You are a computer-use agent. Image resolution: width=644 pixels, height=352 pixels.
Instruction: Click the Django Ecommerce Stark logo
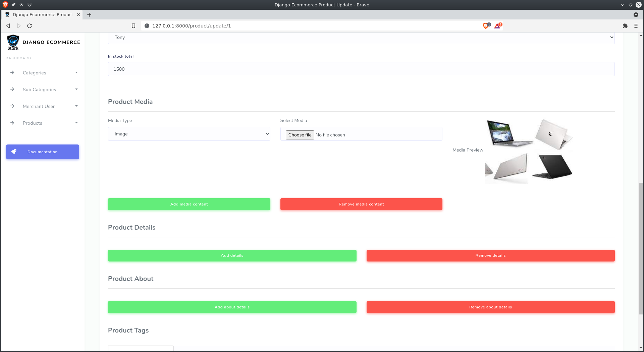point(13,42)
